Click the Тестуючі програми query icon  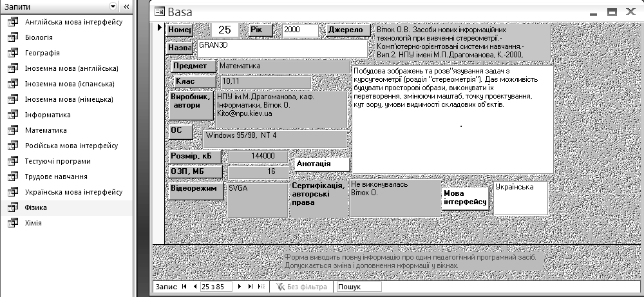(13, 161)
